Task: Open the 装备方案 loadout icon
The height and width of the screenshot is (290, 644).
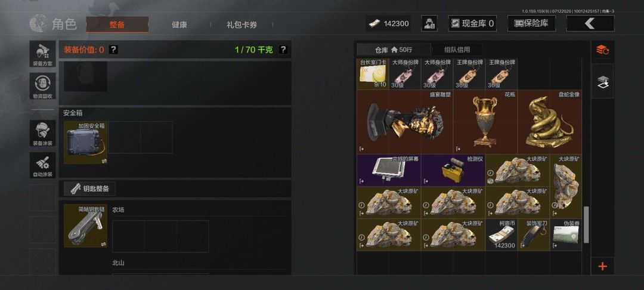Action: coord(43,54)
